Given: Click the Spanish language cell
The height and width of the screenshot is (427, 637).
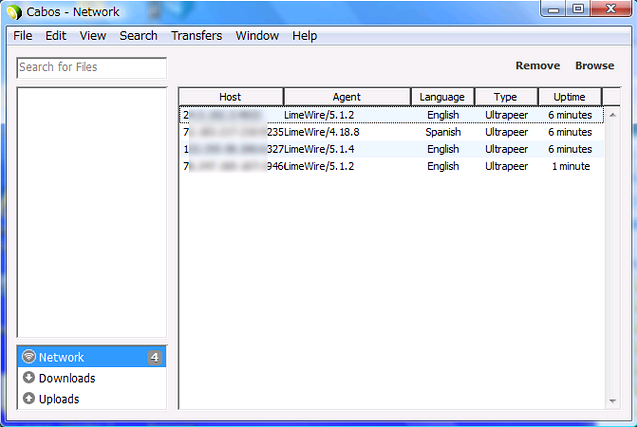Looking at the screenshot, I should tap(443, 132).
